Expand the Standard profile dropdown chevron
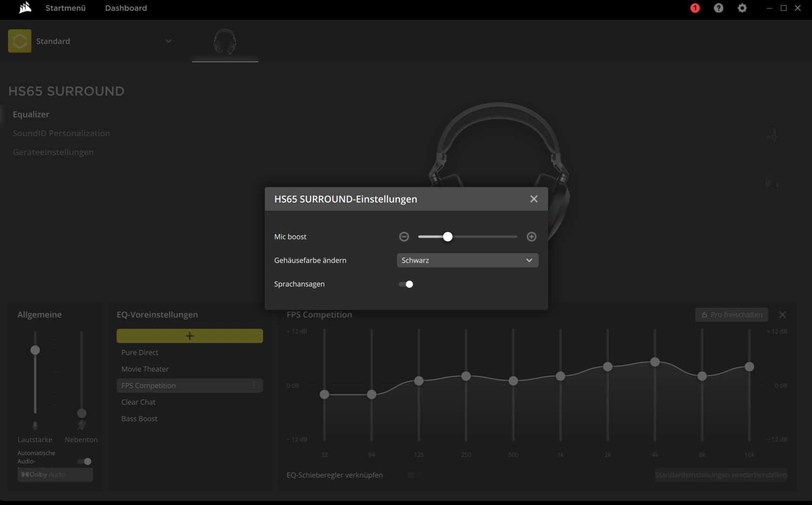 (169, 41)
